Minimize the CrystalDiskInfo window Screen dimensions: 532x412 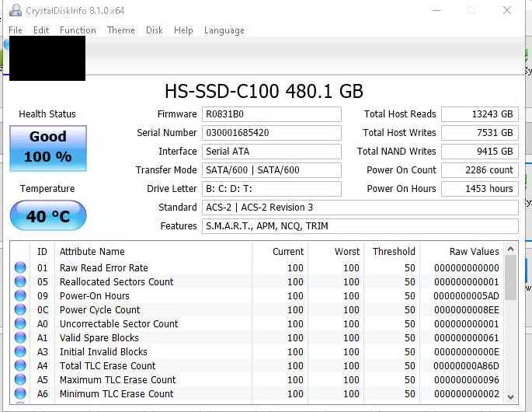(x=436, y=10)
